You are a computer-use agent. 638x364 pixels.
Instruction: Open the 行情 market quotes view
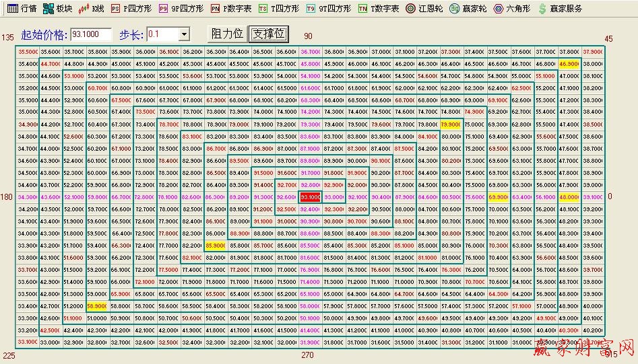(x=22, y=9)
